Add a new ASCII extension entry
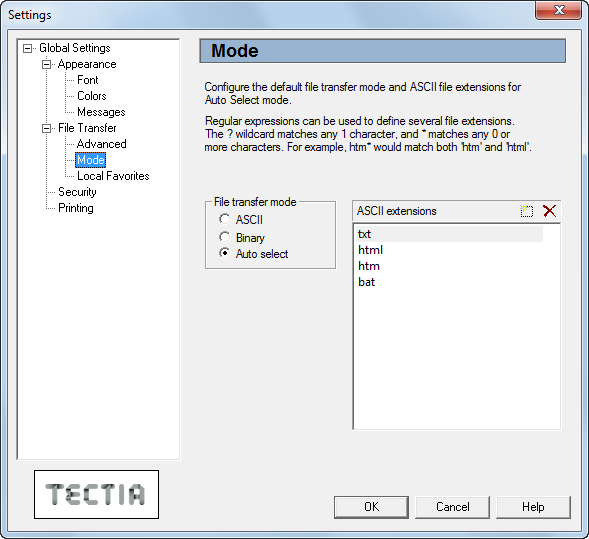Screen dimensions: 589x539 pyautogui.click(x=526, y=211)
